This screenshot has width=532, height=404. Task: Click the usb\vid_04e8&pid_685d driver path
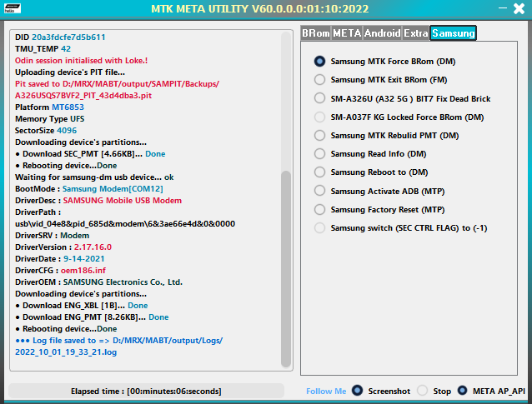(125, 224)
